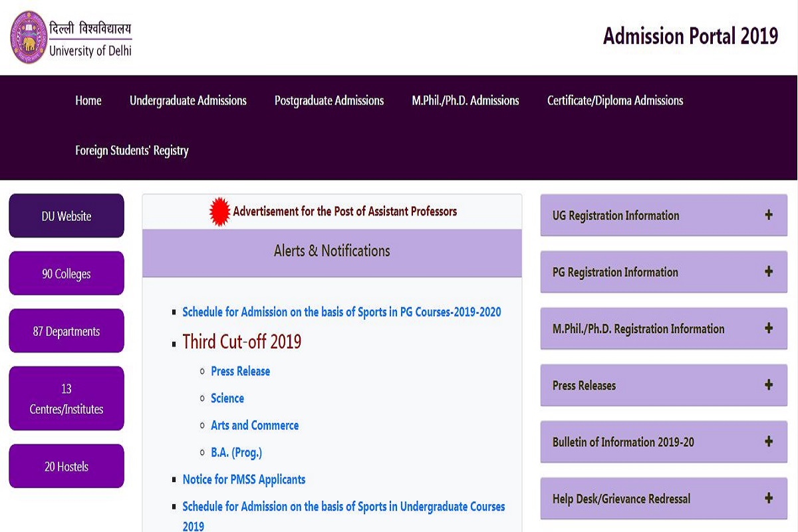Click the University of Delhi logo emblem
Image resolution: width=798 pixels, height=532 pixels.
click(x=28, y=37)
